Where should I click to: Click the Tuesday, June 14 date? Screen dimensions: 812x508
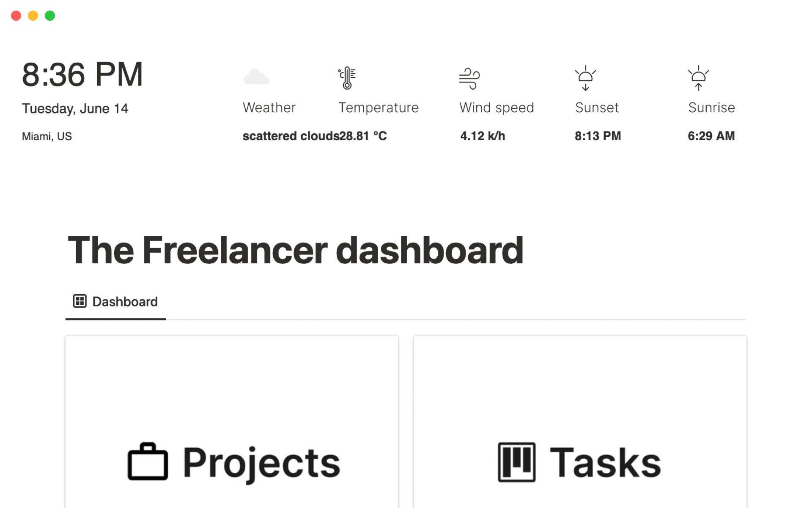[x=75, y=109]
